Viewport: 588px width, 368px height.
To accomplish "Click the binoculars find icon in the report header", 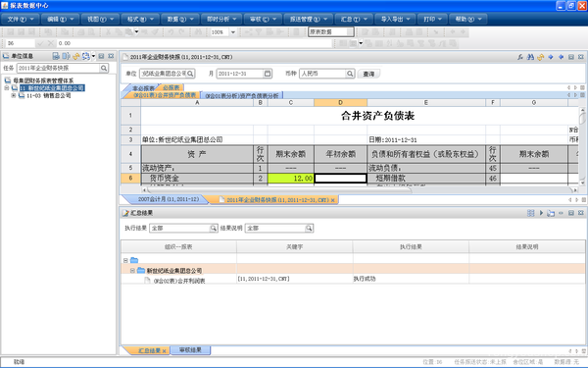I will (530, 57).
